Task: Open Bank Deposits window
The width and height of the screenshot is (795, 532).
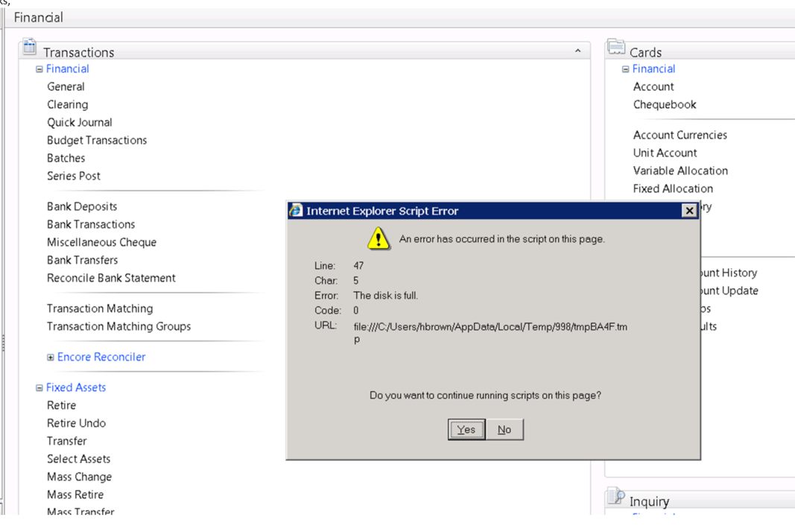Action: pyautogui.click(x=82, y=206)
